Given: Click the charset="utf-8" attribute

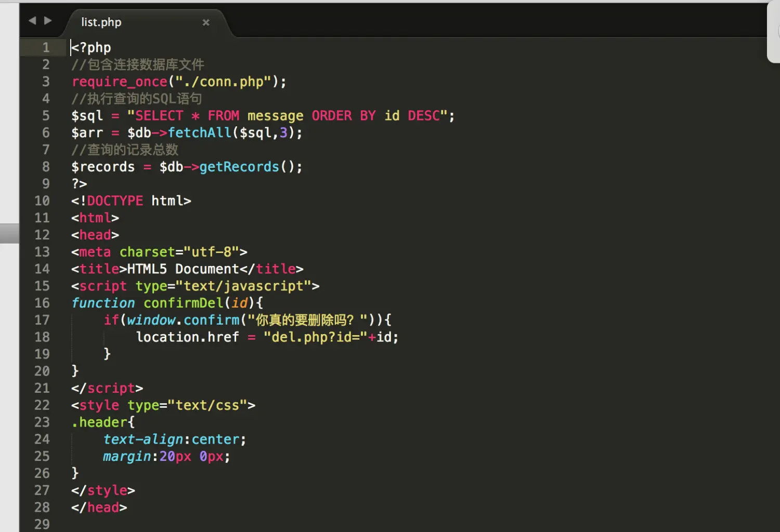Looking at the screenshot, I should pos(179,252).
